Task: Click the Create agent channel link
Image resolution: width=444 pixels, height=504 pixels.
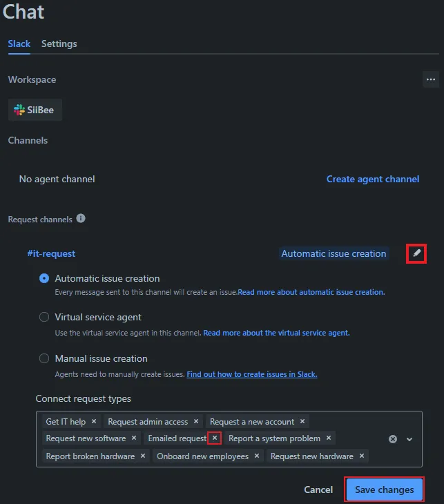Action: [373, 179]
